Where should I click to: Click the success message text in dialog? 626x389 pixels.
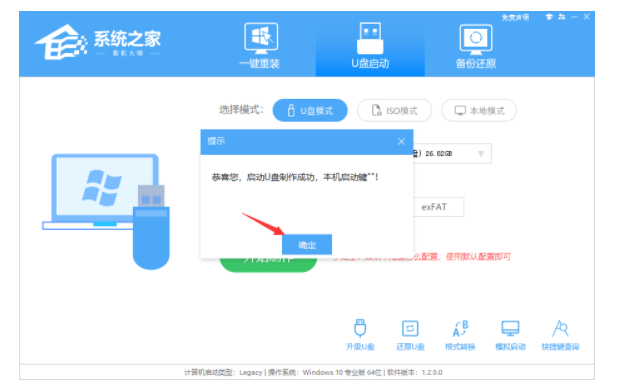click(x=295, y=177)
